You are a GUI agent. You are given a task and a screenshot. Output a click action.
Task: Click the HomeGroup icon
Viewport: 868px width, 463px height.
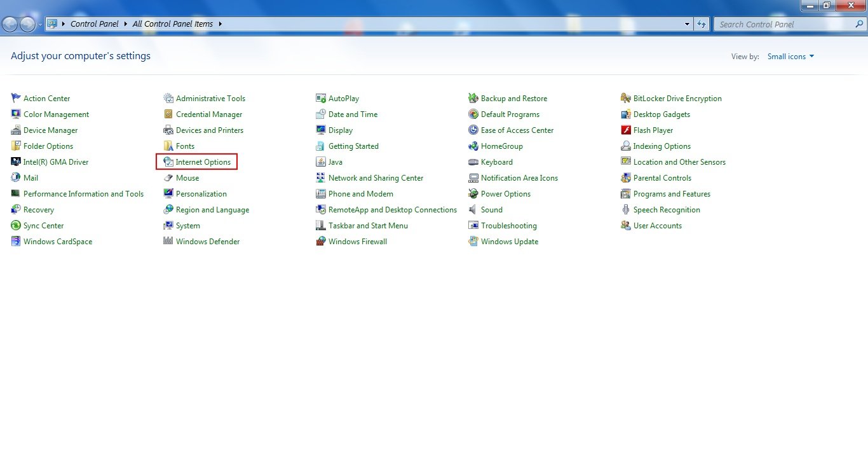point(473,146)
